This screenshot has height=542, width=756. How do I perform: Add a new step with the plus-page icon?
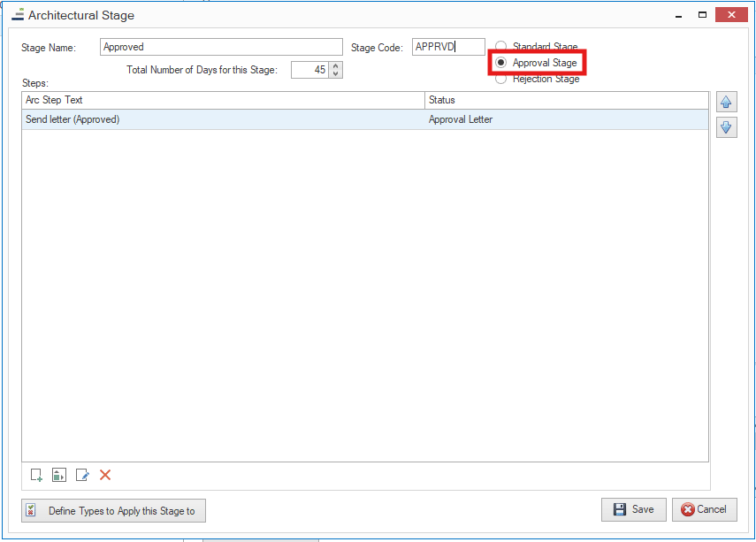point(36,475)
